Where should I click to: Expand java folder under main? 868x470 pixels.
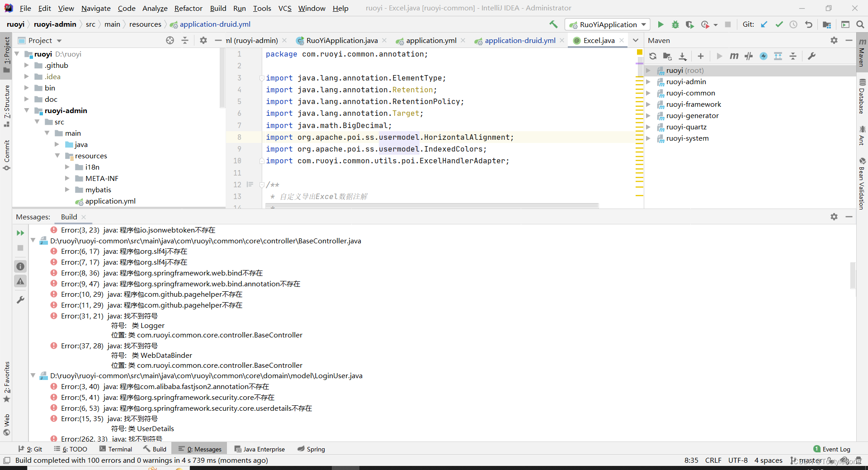[x=57, y=144]
